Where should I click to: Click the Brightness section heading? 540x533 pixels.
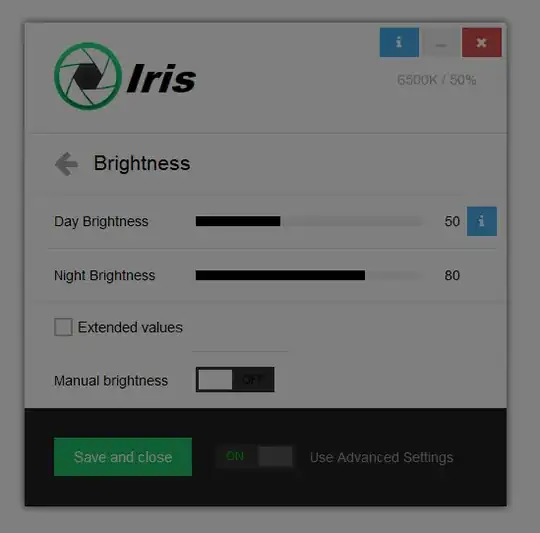[x=142, y=163]
